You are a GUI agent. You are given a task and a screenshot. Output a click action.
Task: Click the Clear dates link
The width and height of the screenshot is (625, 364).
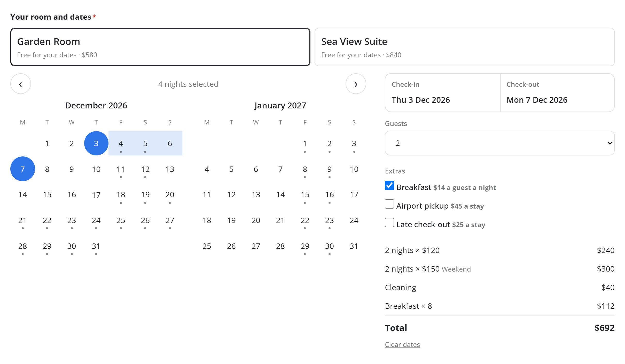tap(402, 345)
